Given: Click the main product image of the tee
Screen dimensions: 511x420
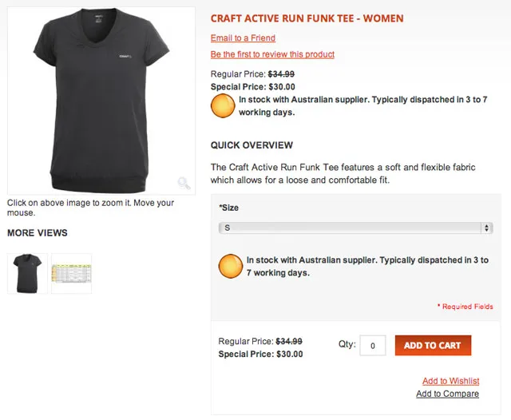Looking at the screenshot, I should [101, 100].
